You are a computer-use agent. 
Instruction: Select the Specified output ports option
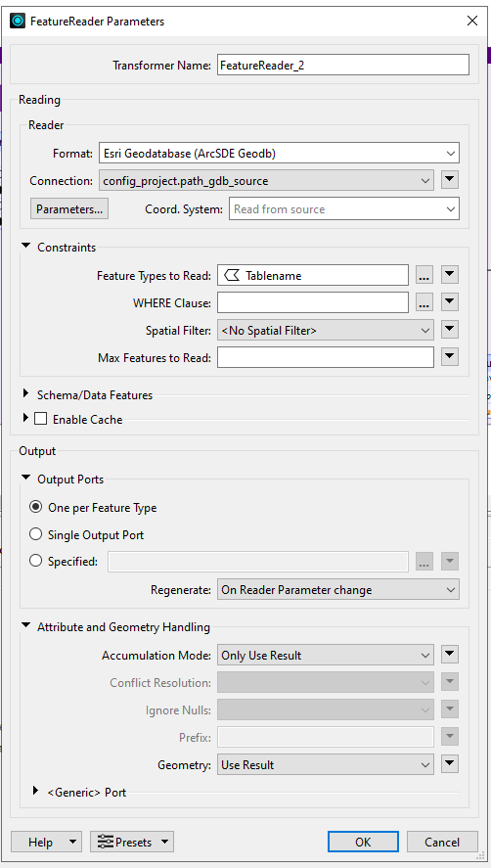[x=35, y=561]
